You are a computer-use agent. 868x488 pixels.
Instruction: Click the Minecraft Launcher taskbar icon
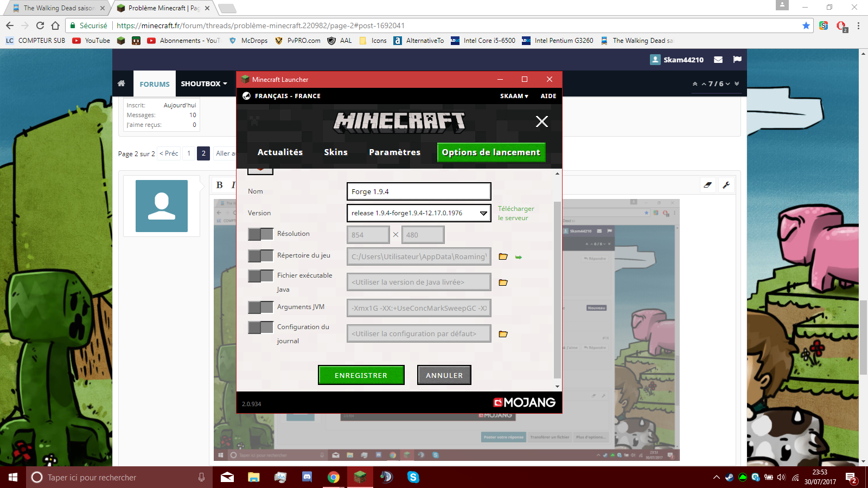360,477
